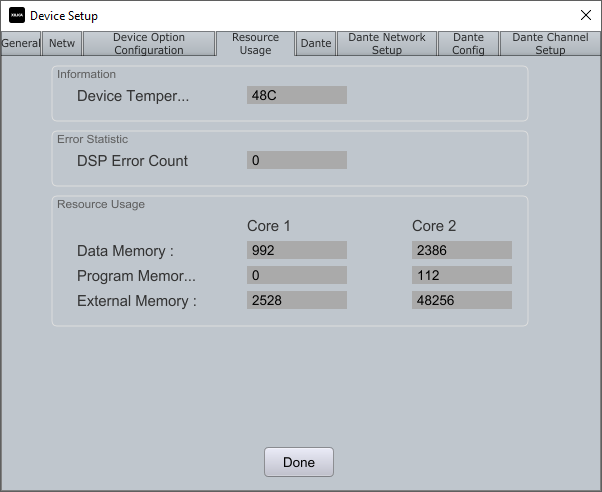Select the Resource Usage tab
Screen dimensions: 602x492
255,43
